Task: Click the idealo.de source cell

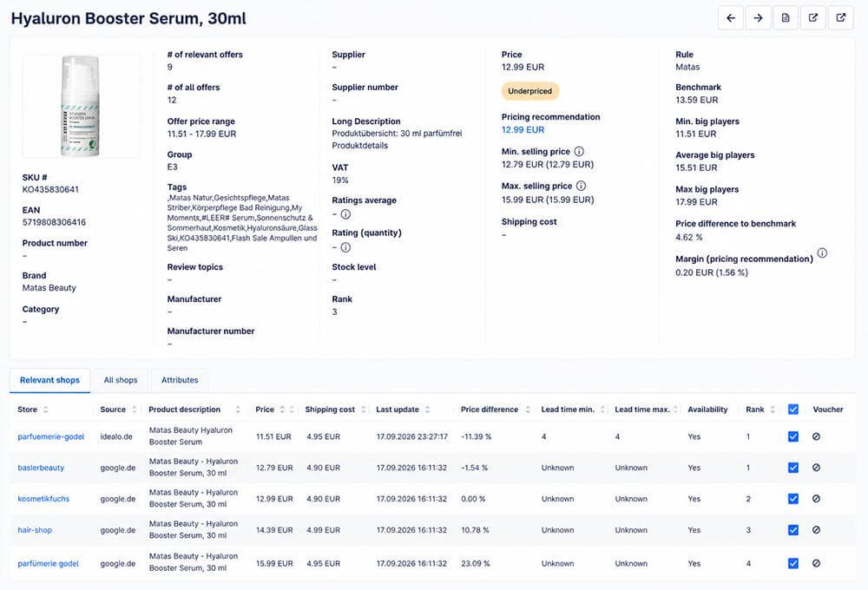Action: 116,436
